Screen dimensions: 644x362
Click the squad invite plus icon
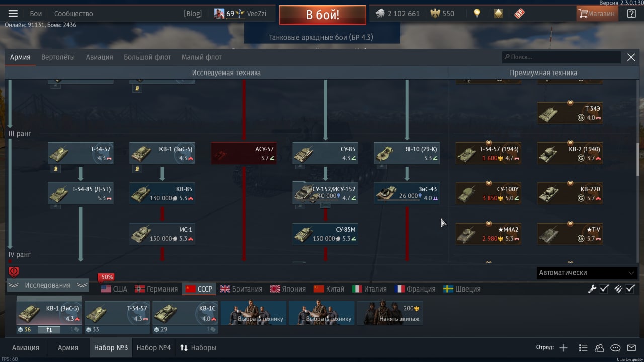563,348
